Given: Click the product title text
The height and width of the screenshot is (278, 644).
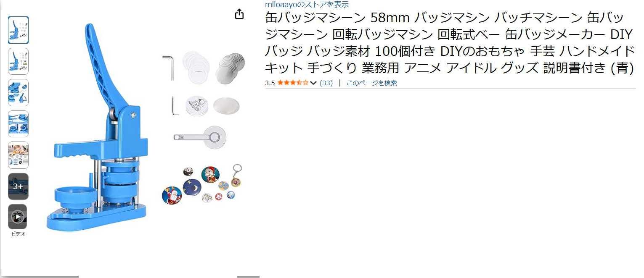Looking at the screenshot, I should [450, 42].
